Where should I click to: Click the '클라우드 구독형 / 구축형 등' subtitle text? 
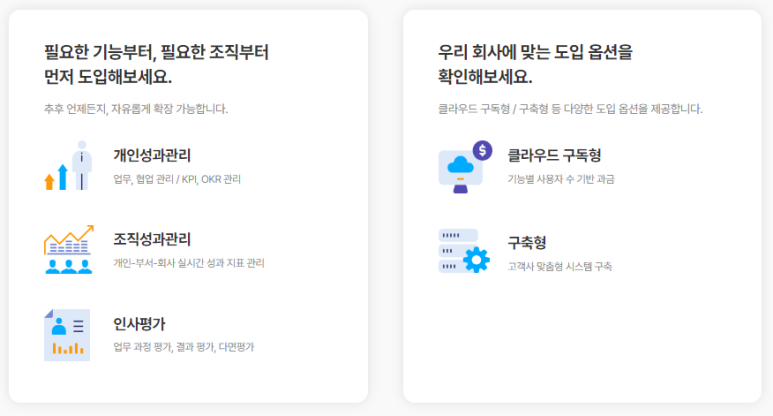[570, 108]
